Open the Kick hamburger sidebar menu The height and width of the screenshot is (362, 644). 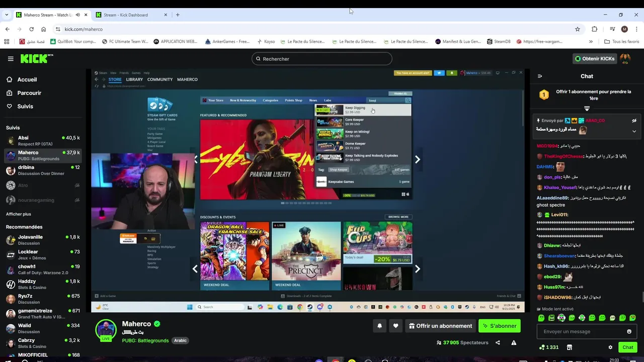coord(11,59)
